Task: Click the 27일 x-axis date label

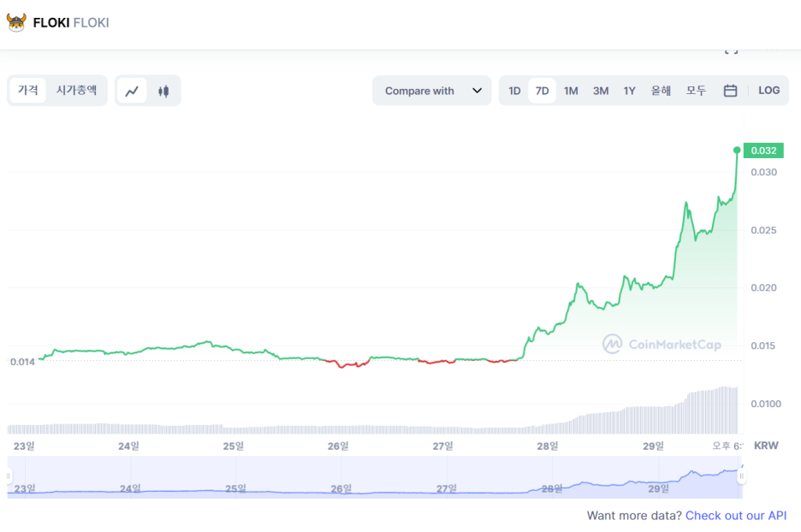Action: tap(443, 446)
